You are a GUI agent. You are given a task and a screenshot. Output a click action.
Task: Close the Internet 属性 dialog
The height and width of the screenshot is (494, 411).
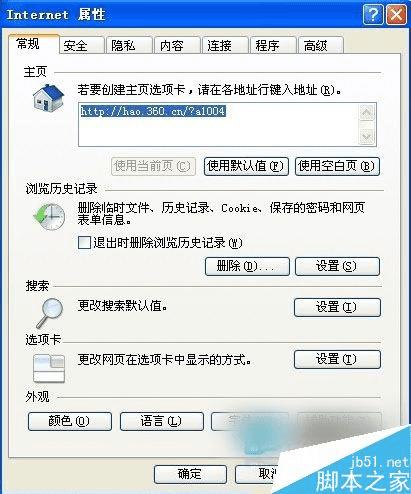click(x=396, y=15)
